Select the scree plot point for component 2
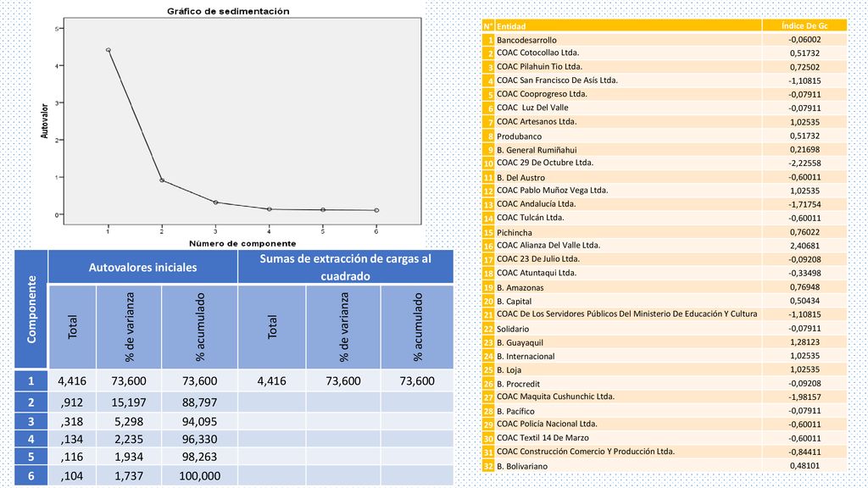The width and height of the screenshot is (868, 488). (x=162, y=180)
